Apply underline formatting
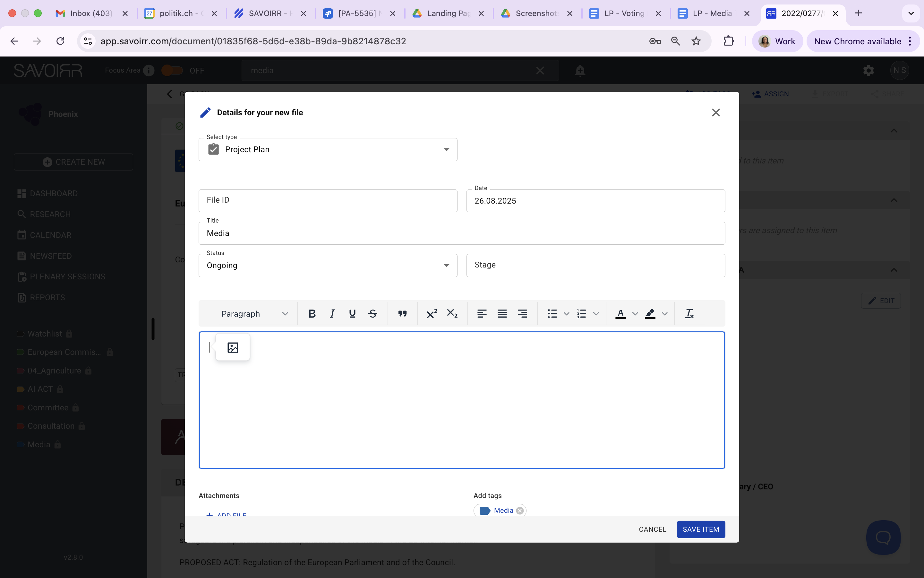Screen dimensions: 924x578 tap(352, 314)
